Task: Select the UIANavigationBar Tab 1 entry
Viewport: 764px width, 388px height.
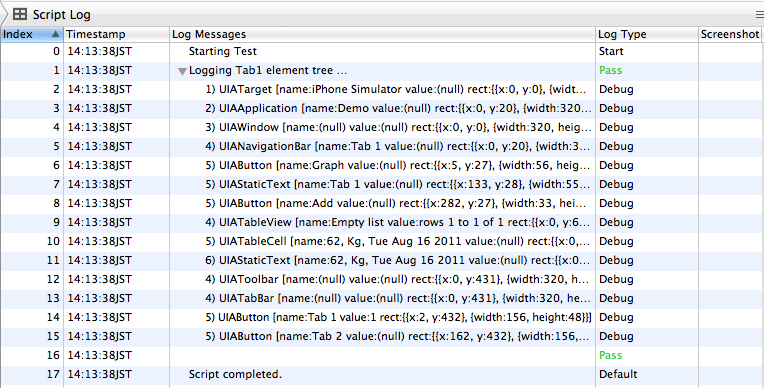Action: click(382, 146)
